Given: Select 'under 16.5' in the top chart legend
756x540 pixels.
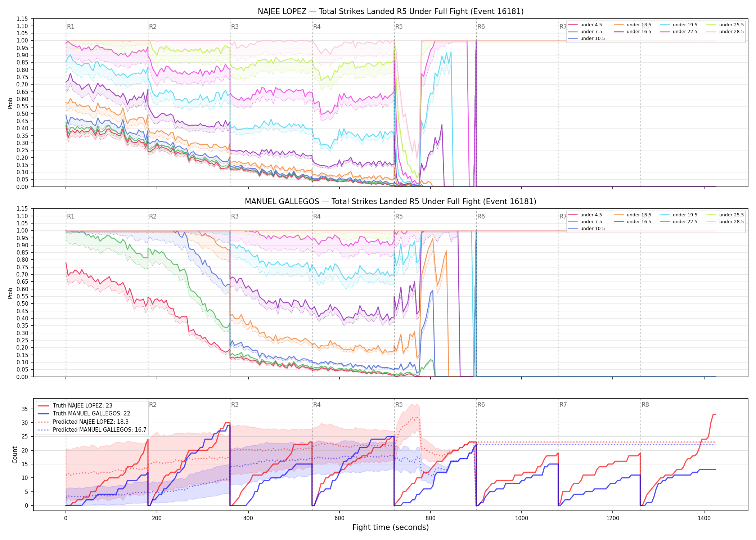Looking at the screenshot, I should (633, 32).
